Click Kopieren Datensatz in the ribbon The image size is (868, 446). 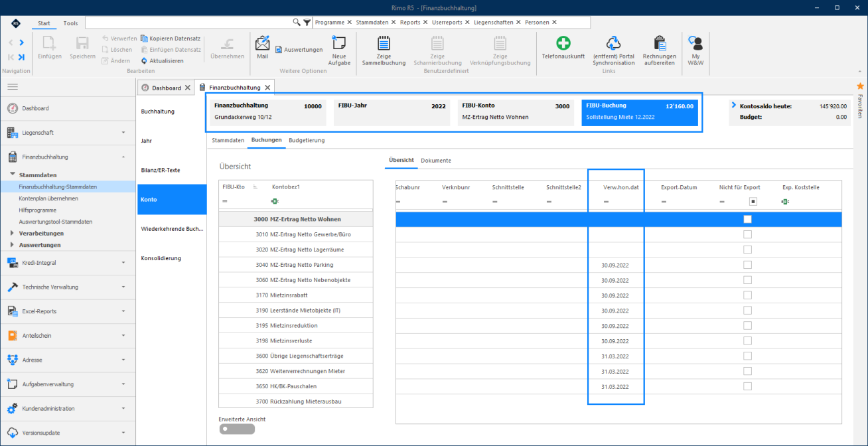tap(171, 38)
